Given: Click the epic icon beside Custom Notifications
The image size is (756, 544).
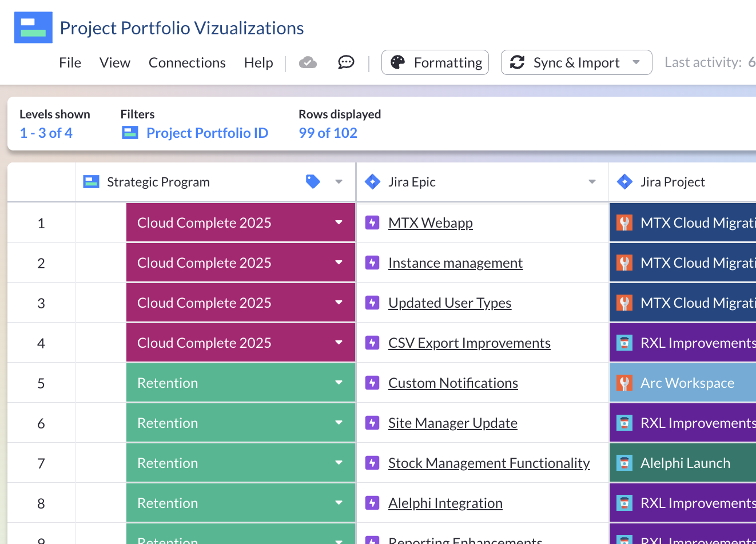Looking at the screenshot, I should pos(372,383).
